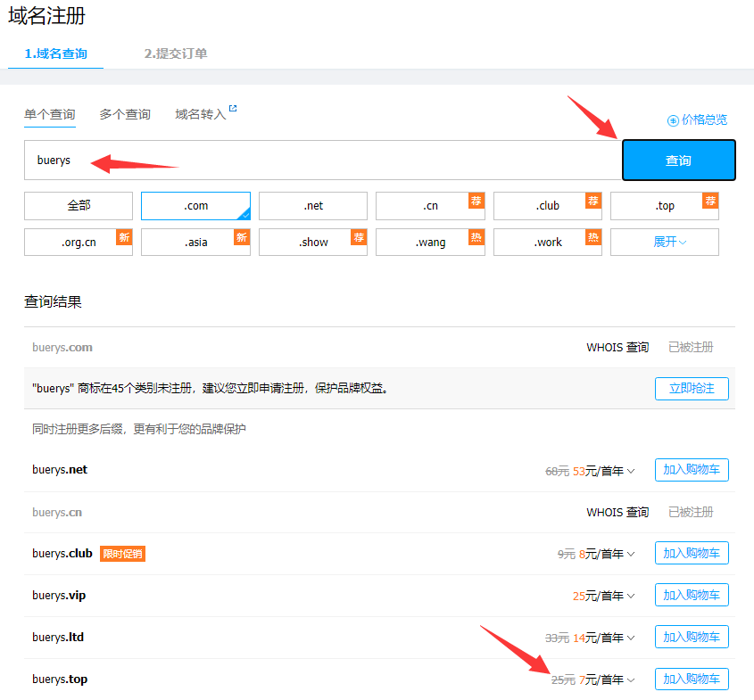Click the buerys.top result name

click(x=60, y=679)
